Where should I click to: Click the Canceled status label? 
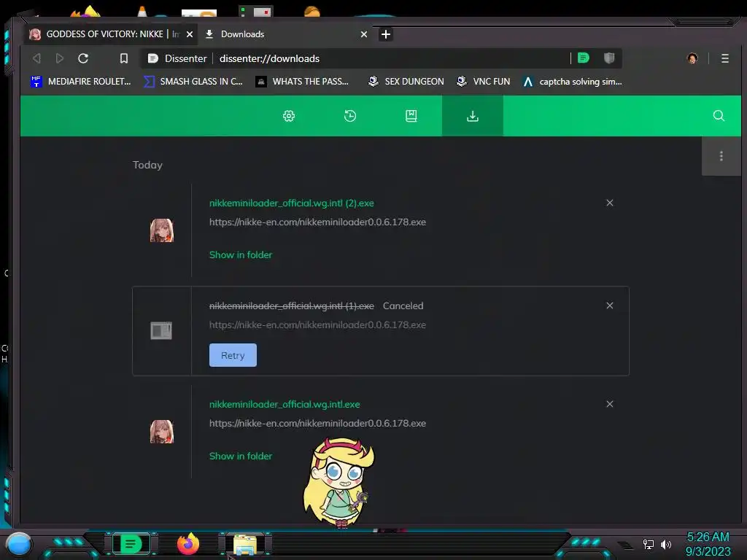(x=403, y=306)
